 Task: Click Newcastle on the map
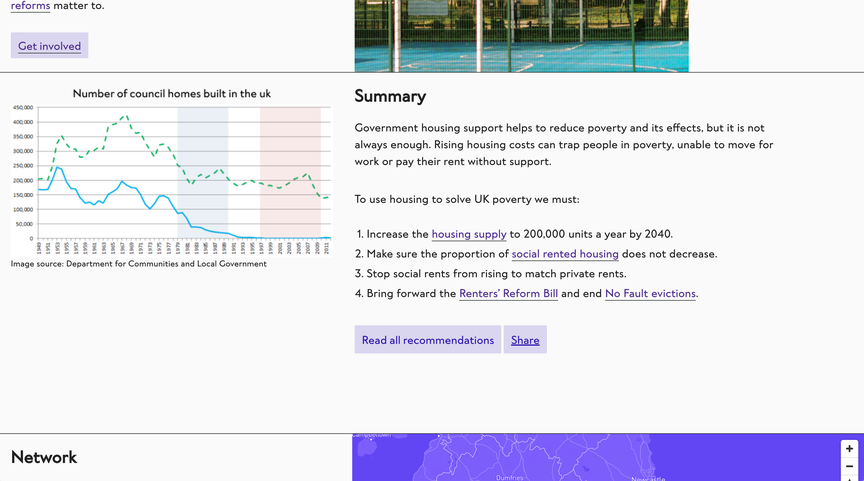[x=648, y=478]
